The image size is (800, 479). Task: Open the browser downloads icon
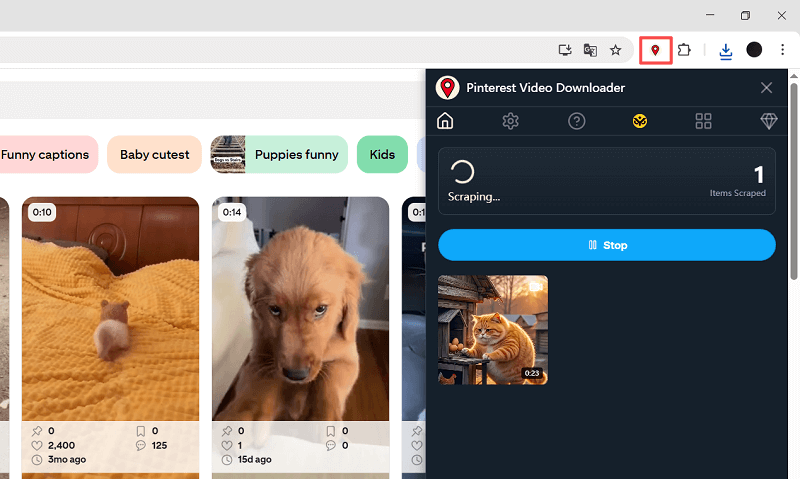(726, 51)
